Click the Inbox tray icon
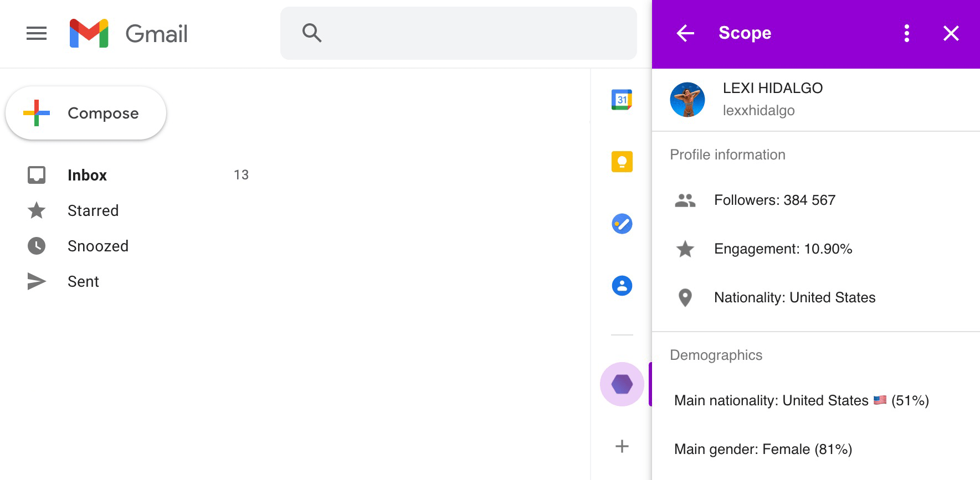This screenshot has height=480, width=980. [x=37, y=175]
